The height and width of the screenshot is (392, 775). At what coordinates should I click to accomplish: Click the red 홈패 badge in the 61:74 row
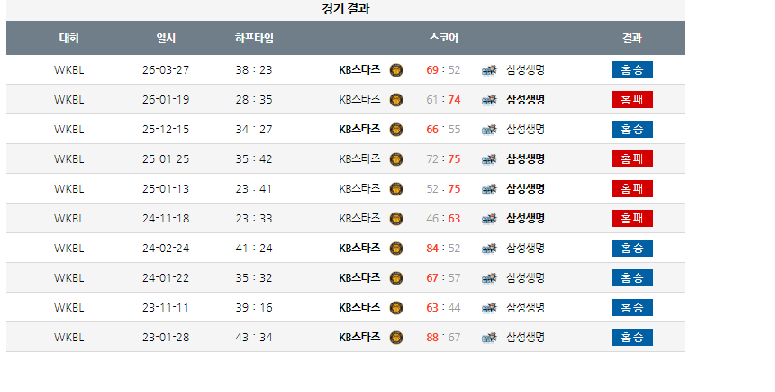[632, 99]
